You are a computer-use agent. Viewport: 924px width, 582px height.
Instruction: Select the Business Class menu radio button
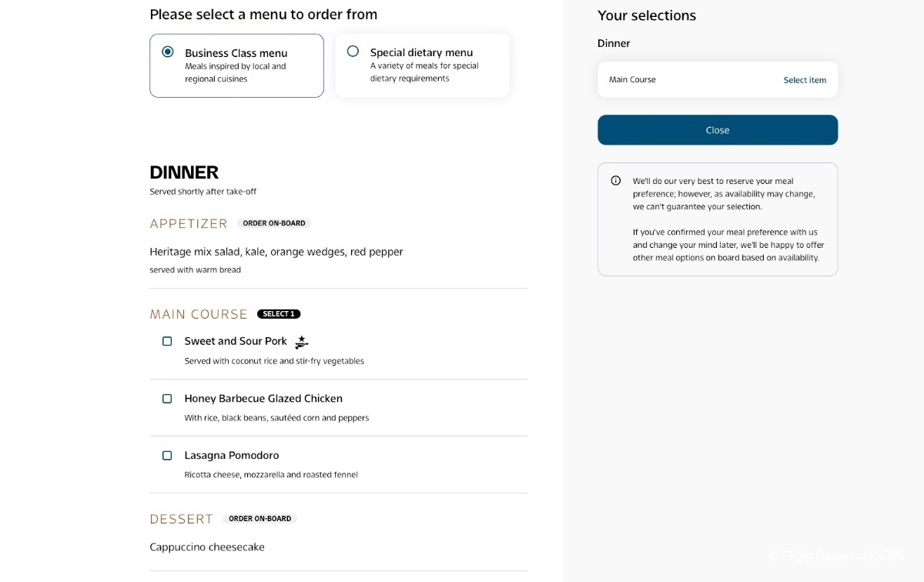168,52
